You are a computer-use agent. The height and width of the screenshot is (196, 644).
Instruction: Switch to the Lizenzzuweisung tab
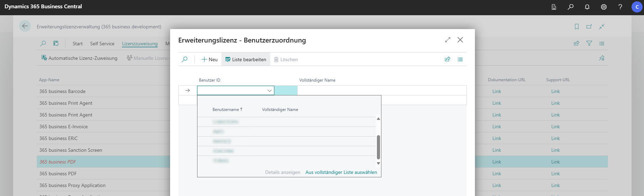tap(140, 44)
